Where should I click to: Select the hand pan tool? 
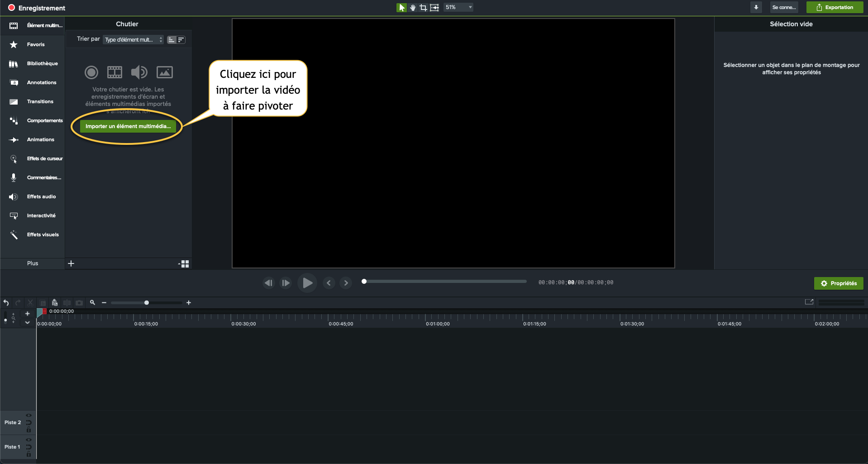[412, 7]
